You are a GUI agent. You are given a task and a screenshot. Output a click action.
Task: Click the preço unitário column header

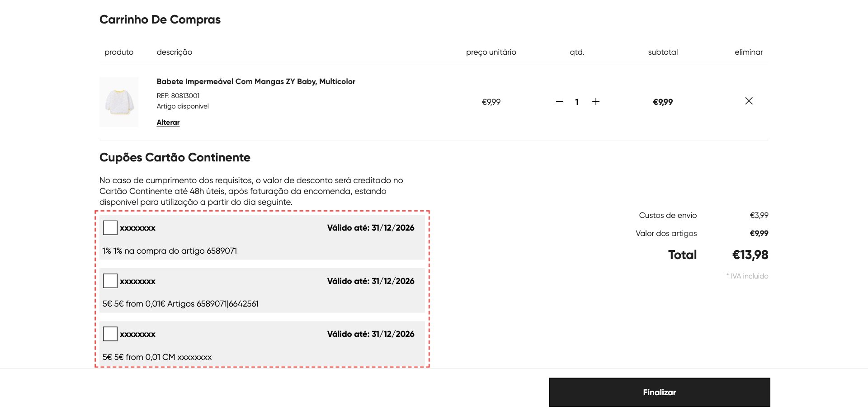point(491,52)
